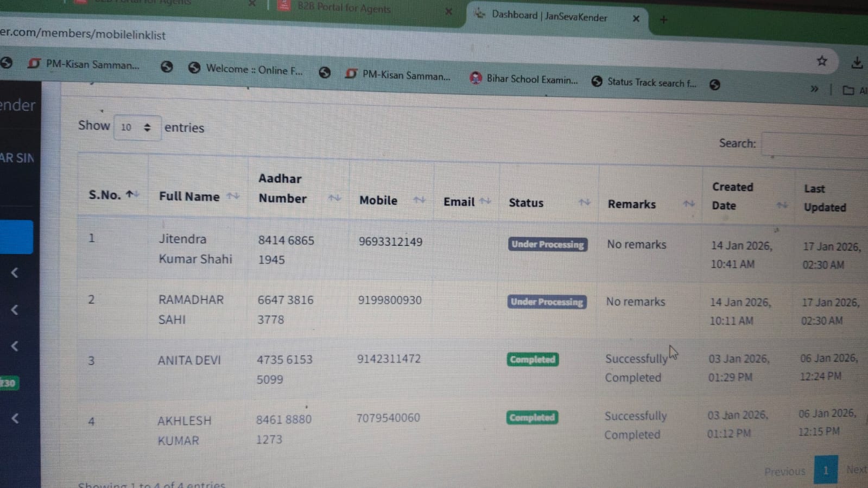The width and height of the screenshot is (868, 488).
Task: Click the sort arrows beside Mobile column
Action: 419,200
